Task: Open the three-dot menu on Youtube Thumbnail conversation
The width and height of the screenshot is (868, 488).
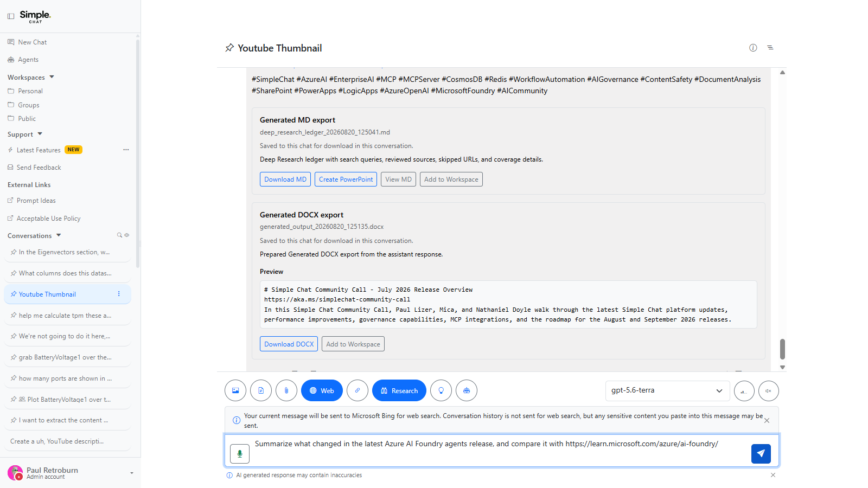Action: pos(119,294)
